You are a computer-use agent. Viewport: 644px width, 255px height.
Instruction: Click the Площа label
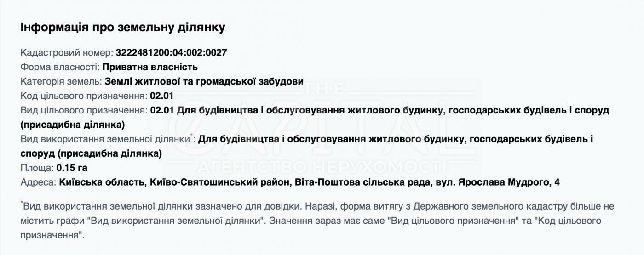(37, 168)
